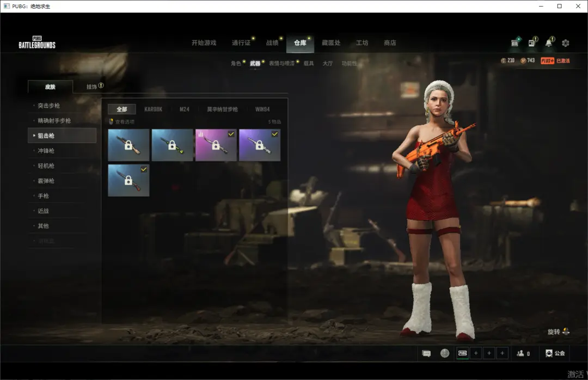The image size is (588, 380).
Task: Click the G-coin icon showing 210
Action: [503, 61]
